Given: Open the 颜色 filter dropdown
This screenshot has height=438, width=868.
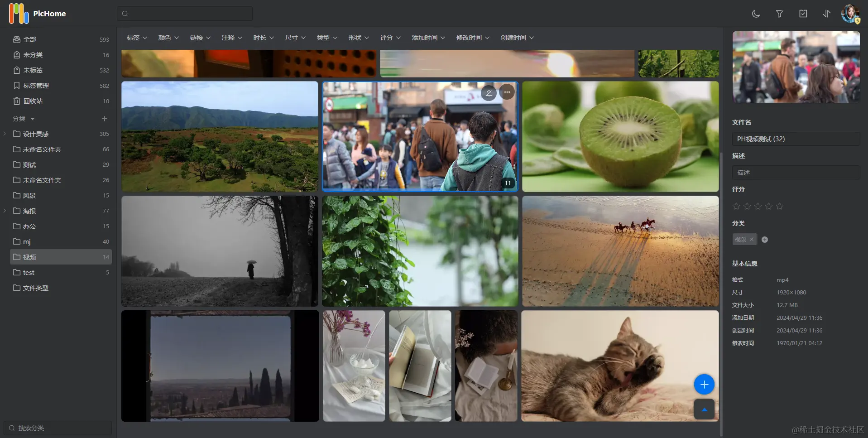Looking at the screenshot, I should click(168, 38).
